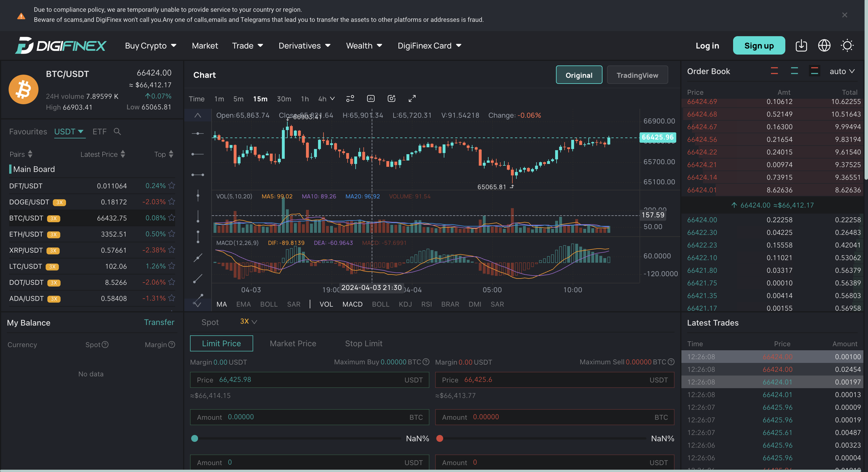Image resolution: width=868 pixels, height=472 pixels.
Task: Favourite the BTC/USDT pair star
Action: tap(172, 218)
